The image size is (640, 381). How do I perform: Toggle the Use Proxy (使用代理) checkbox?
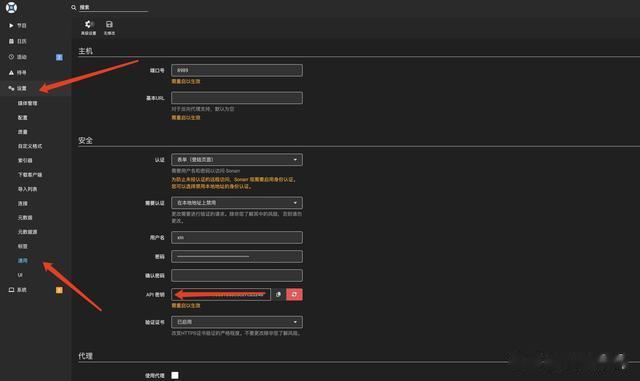[175, 375]
